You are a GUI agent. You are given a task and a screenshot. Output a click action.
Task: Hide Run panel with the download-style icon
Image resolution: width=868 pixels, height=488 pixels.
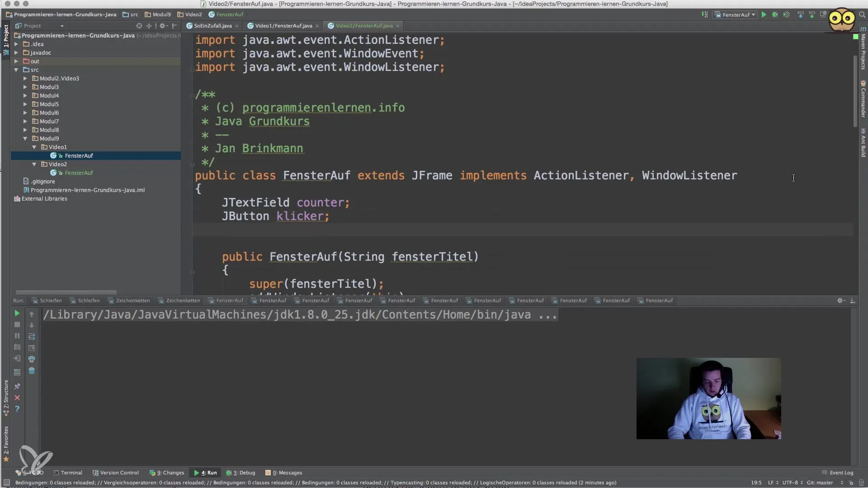tap(852, 300)
